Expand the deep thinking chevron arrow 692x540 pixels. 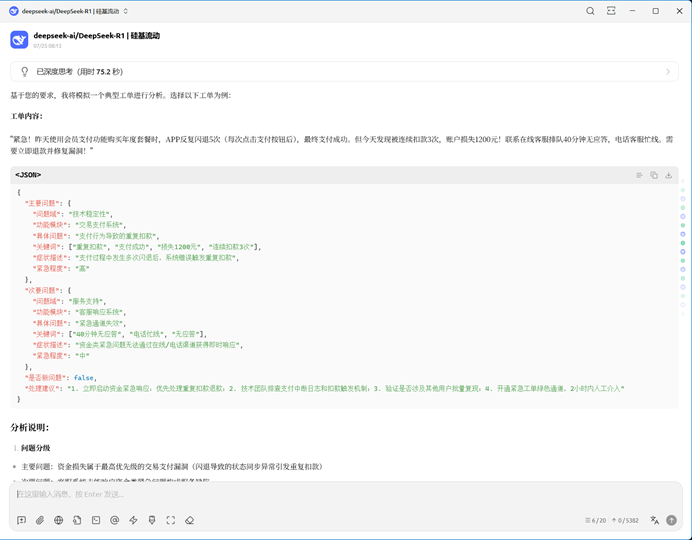coord(668,71)
